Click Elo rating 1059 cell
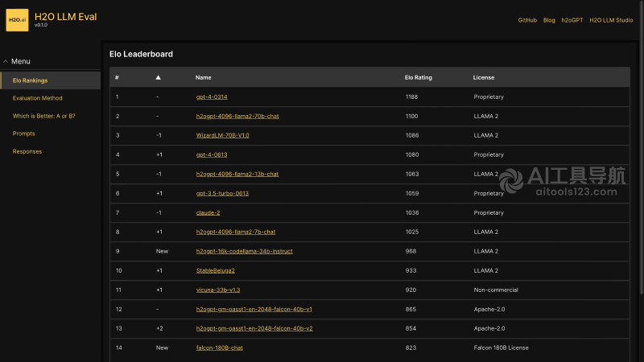This screenshot has height=362, width=644. (x=412, y=193)
